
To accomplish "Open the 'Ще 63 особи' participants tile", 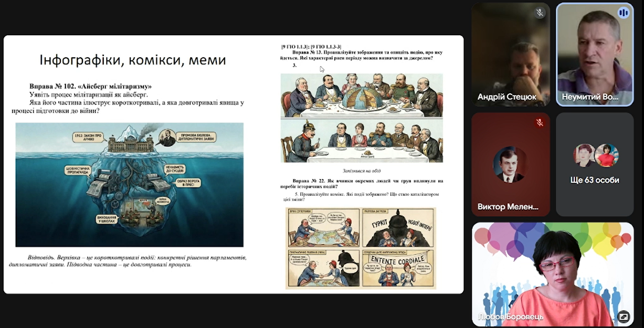I will (595, 164).
